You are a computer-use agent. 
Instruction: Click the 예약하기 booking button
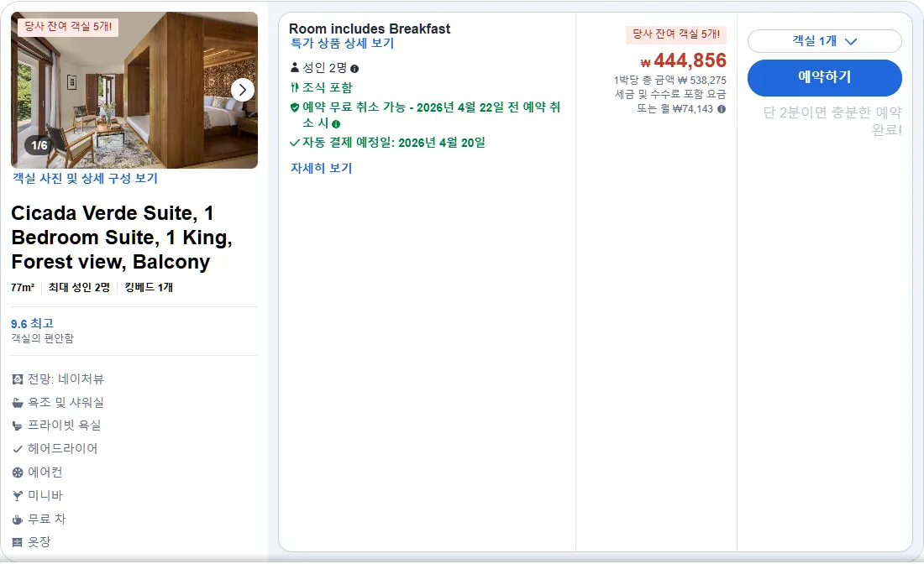tap(824, 77)
